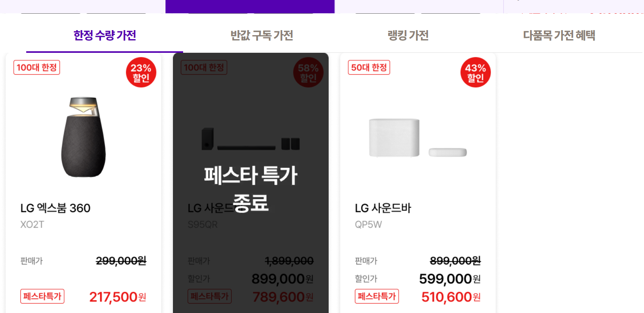Click the 페스타 특가 종료 overlay card

click(x=250, y=184)
